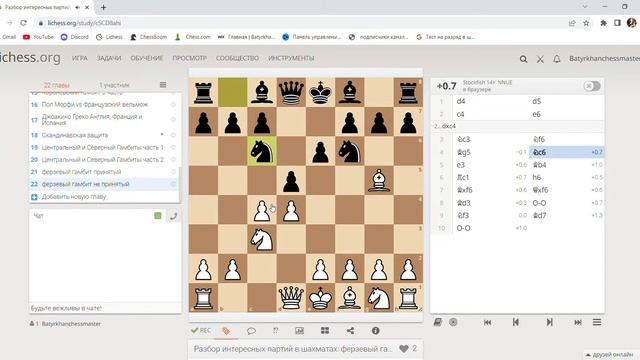Open the multiboard grid icon

click(325, 331)
